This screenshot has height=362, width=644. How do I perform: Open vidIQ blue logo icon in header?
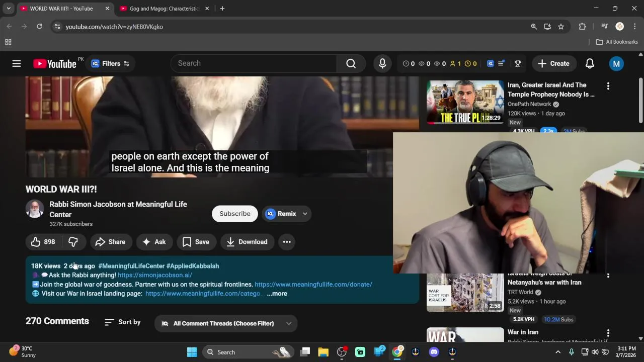[490, 64]
